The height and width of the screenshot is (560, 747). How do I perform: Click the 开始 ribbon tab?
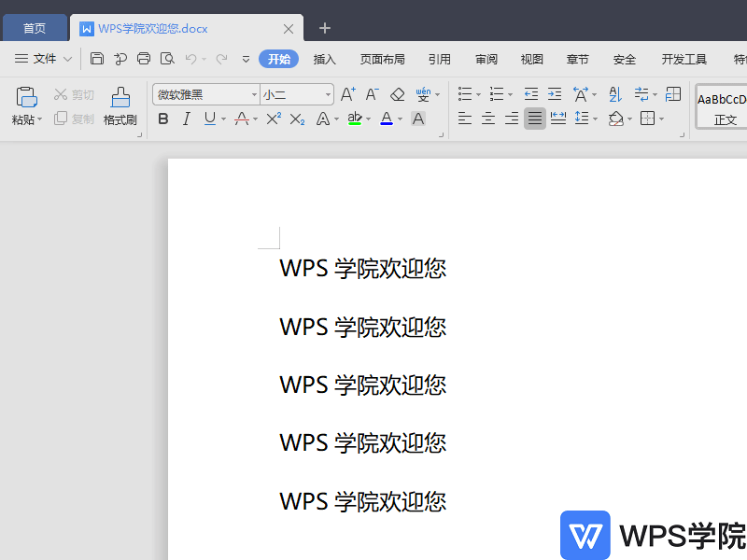tap(278, 59)
